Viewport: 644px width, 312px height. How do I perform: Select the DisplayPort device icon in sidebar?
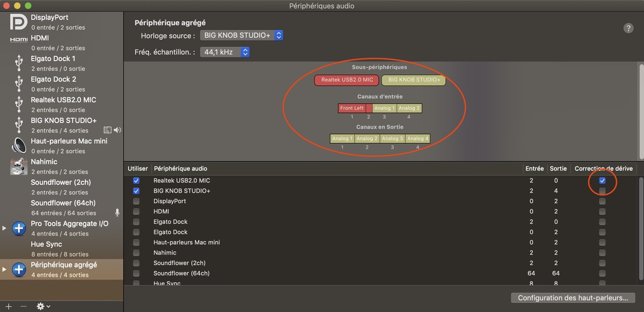[x=19, y=22]
